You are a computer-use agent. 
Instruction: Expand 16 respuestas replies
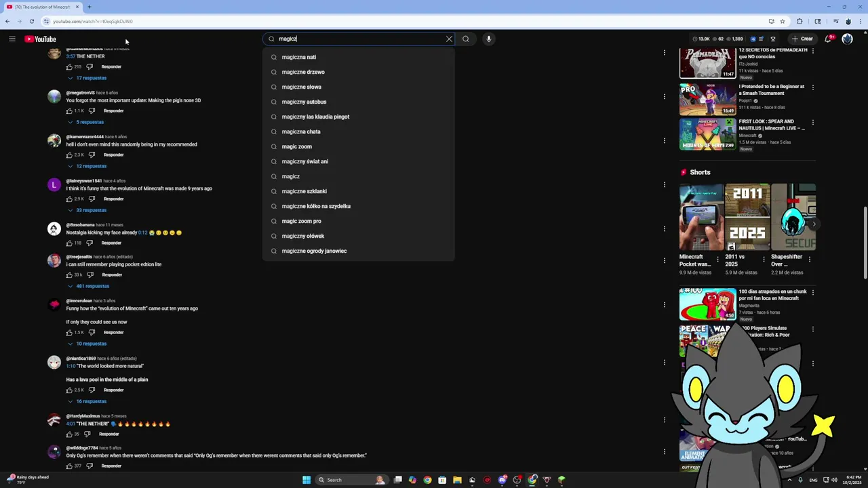tap(87, 401)
